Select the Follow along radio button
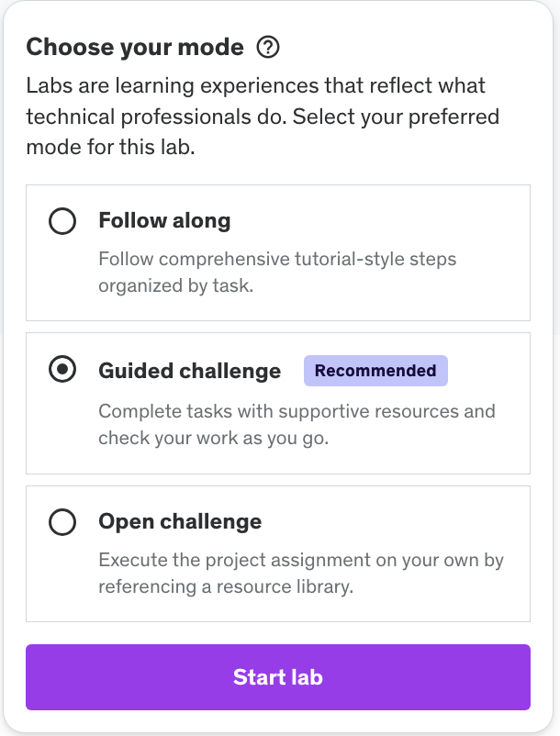The image size is (560, 736). tap(62, 221)
